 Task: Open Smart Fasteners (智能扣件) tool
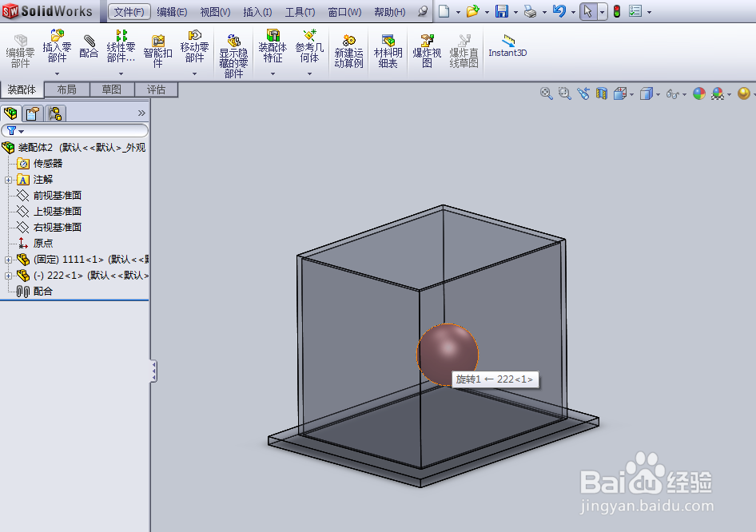click(157, 52)
